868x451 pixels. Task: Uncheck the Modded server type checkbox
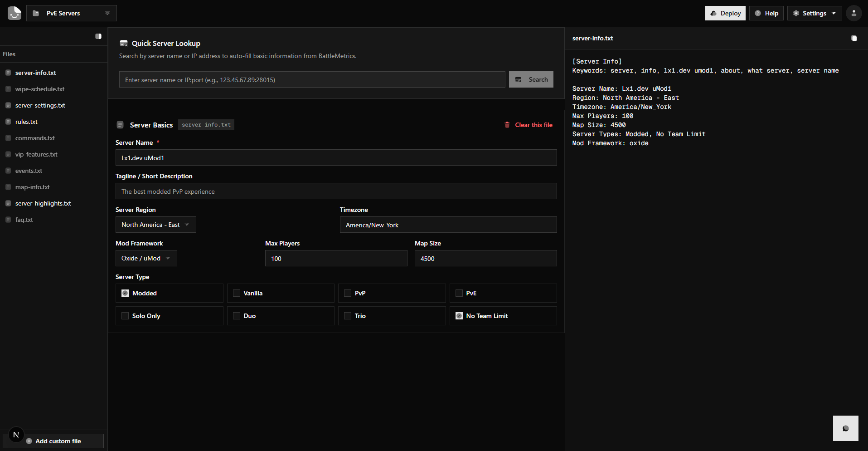[125, 293]
